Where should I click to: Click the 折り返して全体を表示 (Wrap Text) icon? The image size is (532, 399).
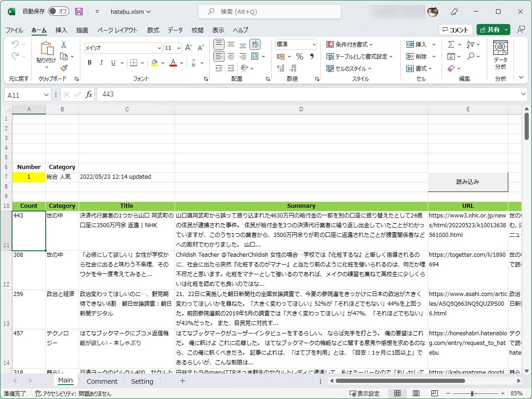pos(254,44)
